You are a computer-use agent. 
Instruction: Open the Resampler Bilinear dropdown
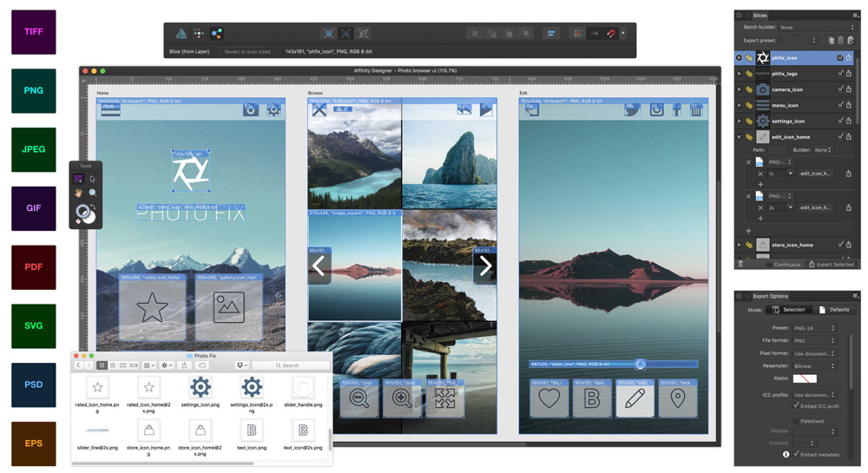click(813, 366)
